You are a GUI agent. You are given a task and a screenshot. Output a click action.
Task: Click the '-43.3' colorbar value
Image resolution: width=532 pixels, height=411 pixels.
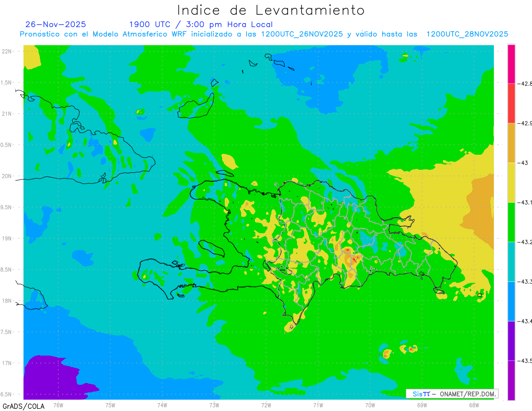pos(525,282)
